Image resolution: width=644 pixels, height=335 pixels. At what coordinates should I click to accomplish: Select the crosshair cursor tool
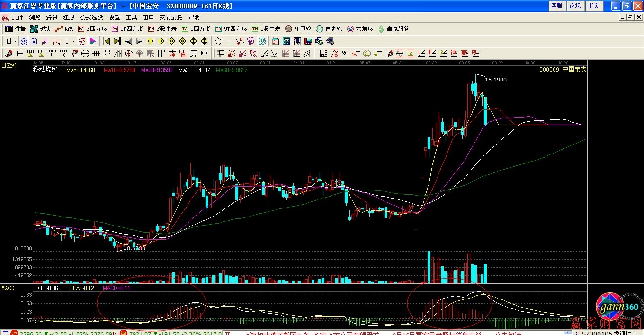(229, 41)
